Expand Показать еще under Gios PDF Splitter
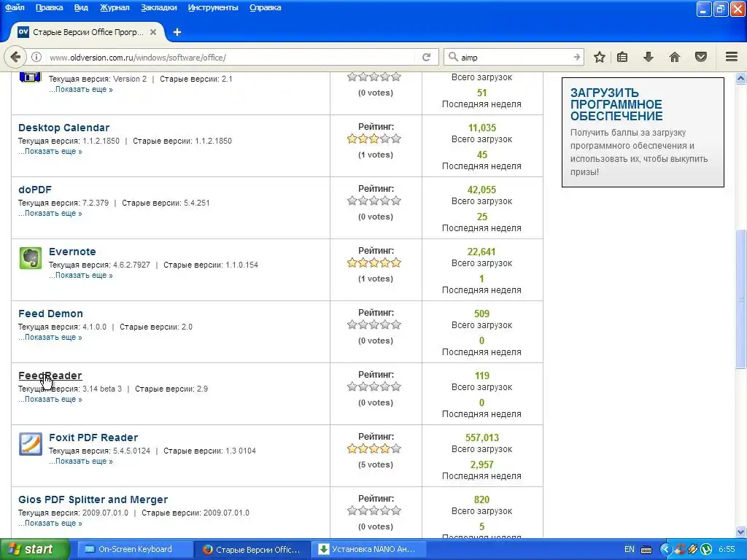The image size is (747, 560). pos(50,523)
